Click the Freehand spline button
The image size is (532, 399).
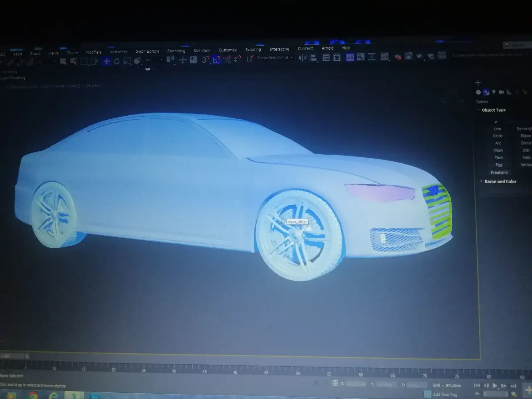tap(499, 172)
